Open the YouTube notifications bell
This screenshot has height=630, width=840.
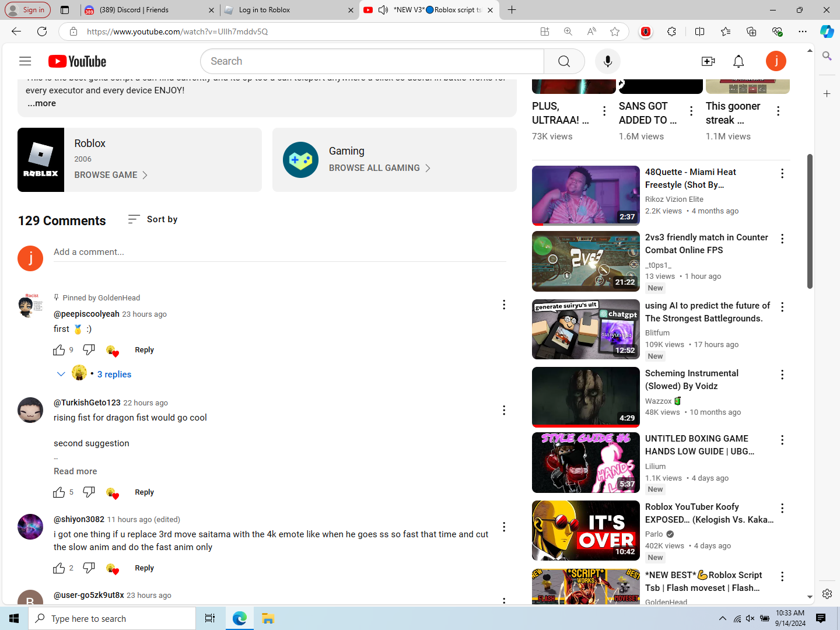coord(738,61)
